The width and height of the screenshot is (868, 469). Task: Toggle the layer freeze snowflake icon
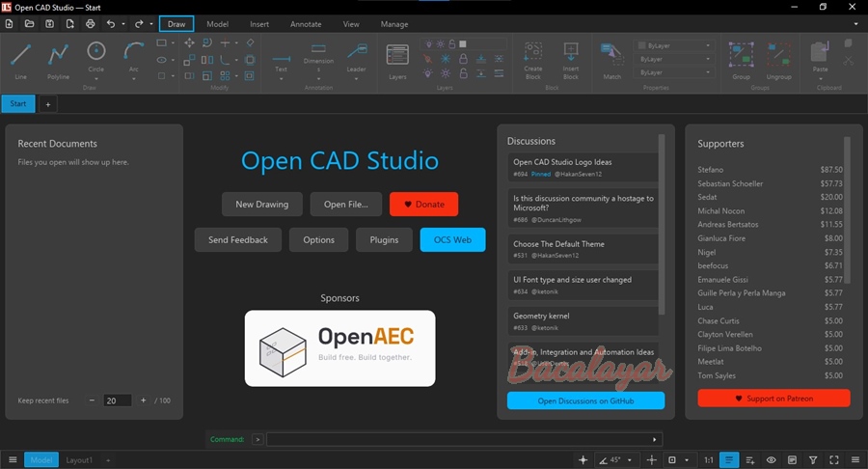click(446, 59)
